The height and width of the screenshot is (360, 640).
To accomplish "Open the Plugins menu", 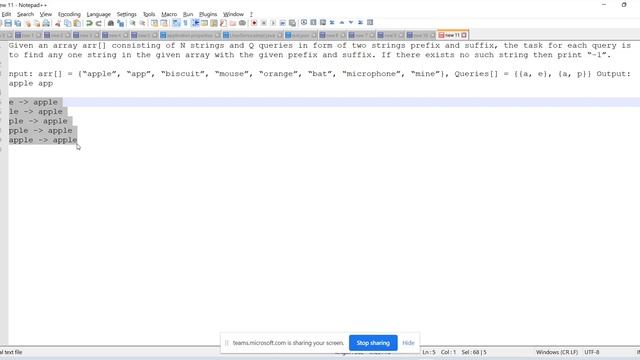I will (208, 14).
